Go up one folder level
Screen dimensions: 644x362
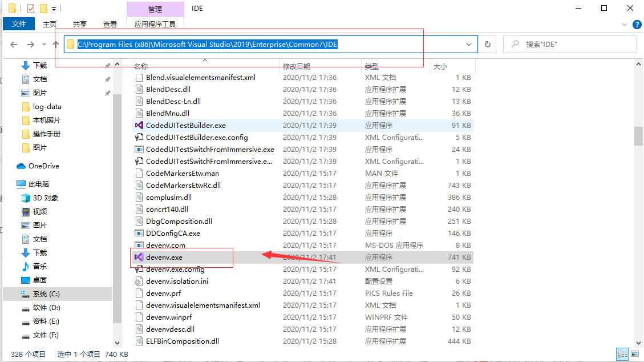(x=56, y=45)
